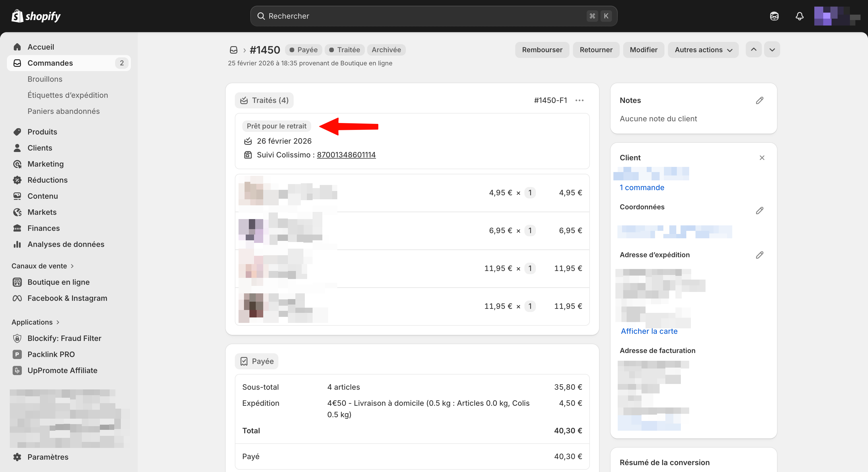Open Produits in sidebar
The width and height of the screenshot is (868, 472).
[x=42, y=132]
